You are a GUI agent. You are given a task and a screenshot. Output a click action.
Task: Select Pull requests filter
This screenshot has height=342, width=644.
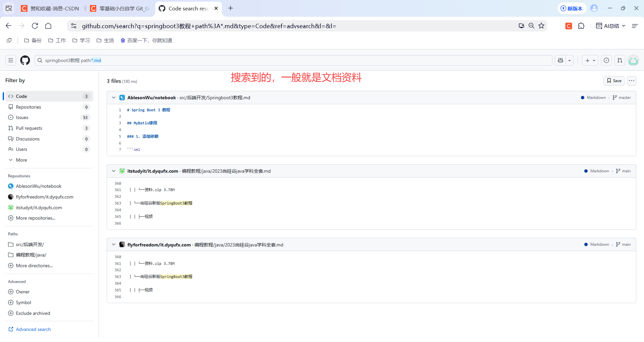49,128
